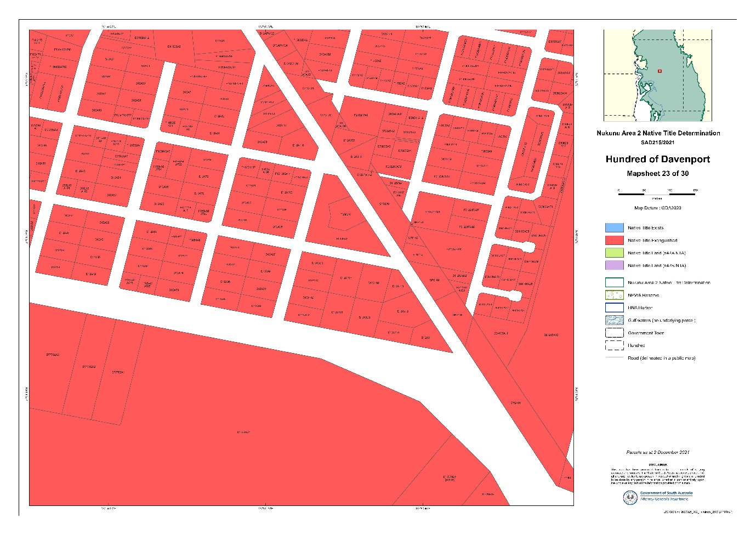Click the NPWA Reserve pattern symbol
Image resolution: width=756 pixels, height=535 pixels.
coord(615,295)
